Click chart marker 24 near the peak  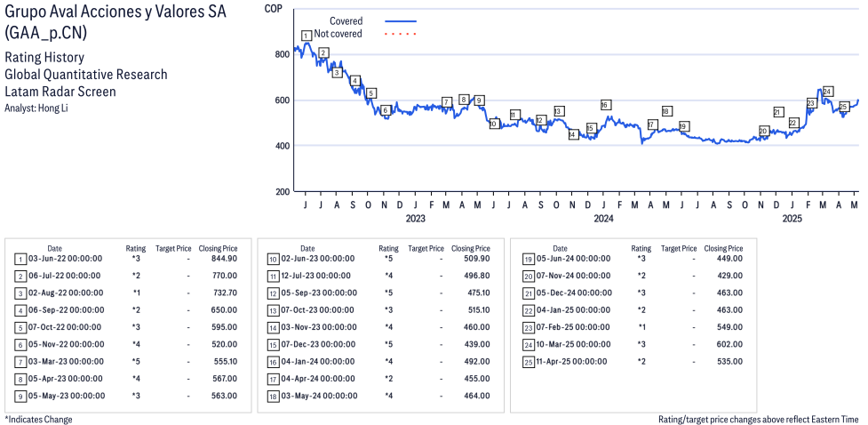pyautogui.click(x=828, y=92)
